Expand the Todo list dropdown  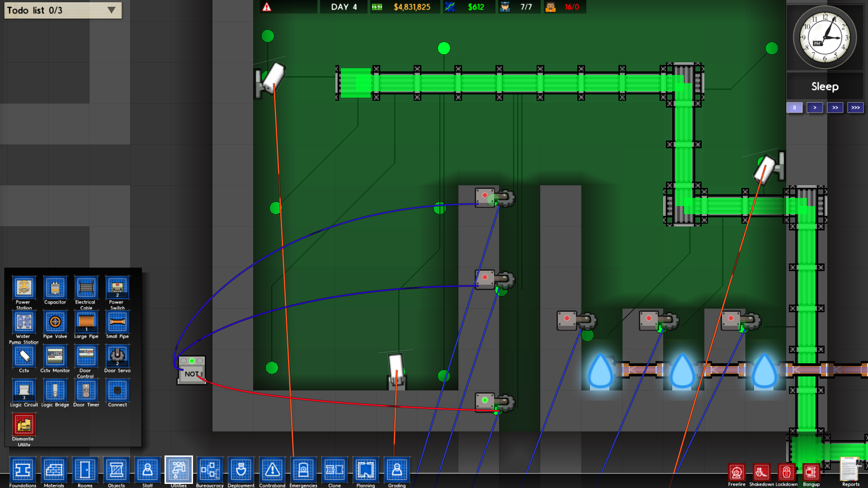pyautogui.click(x=111, y=10)
